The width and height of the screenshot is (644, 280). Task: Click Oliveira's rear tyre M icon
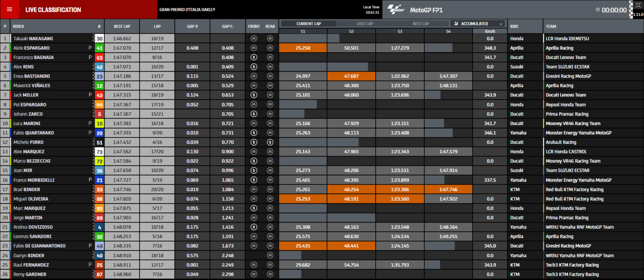pos(270,199)
